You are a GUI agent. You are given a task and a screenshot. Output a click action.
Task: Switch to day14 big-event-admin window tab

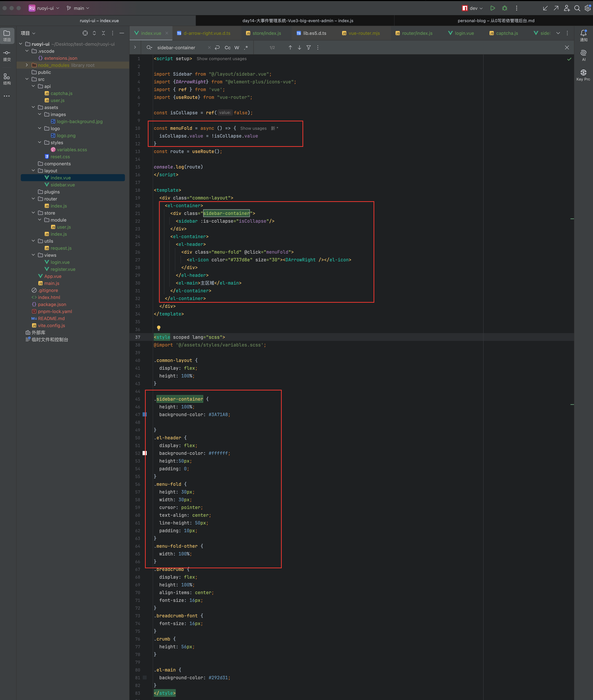click(298, 21)
